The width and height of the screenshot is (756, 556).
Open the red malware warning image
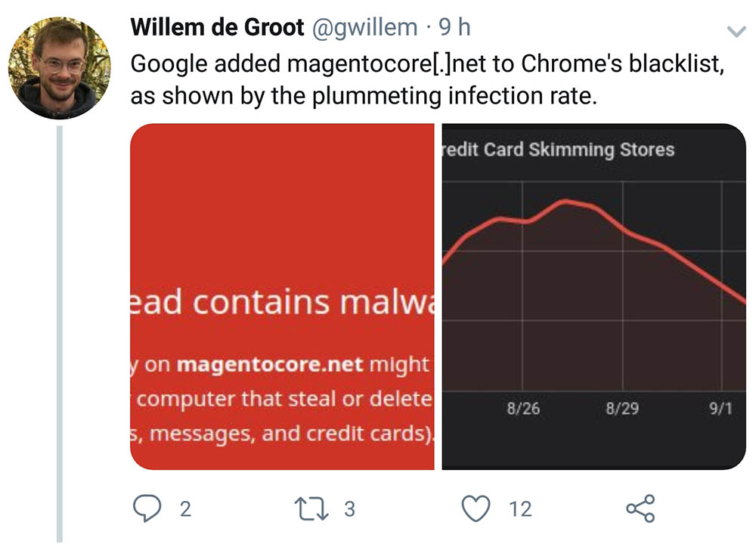(x=282, y=296)
